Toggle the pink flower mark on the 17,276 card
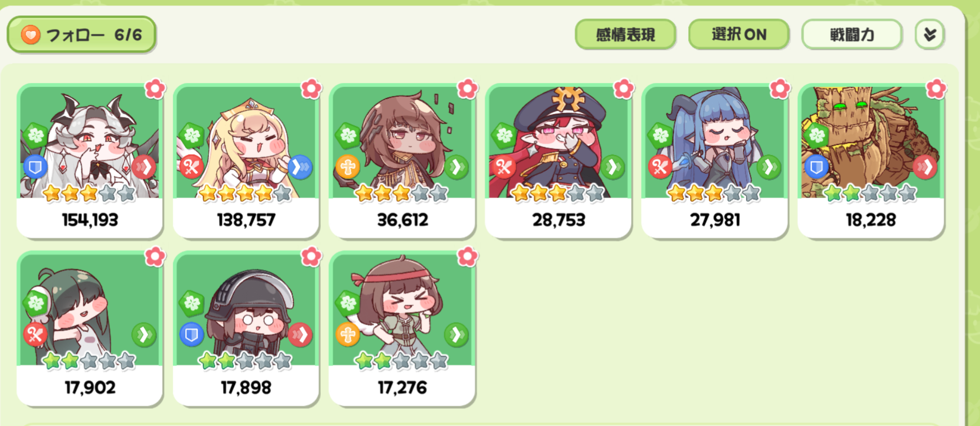Screen dimensions: 980x426 [467, 256]
